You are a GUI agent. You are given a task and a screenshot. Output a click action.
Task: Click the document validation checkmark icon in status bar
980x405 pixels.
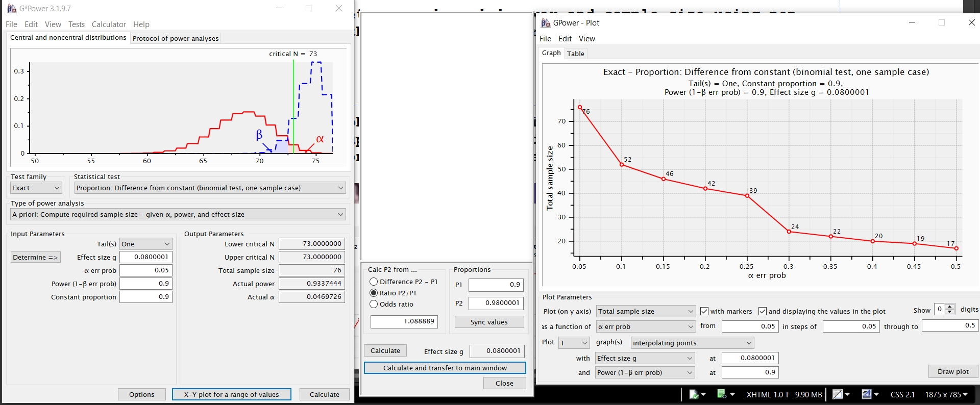click(694, 394)
